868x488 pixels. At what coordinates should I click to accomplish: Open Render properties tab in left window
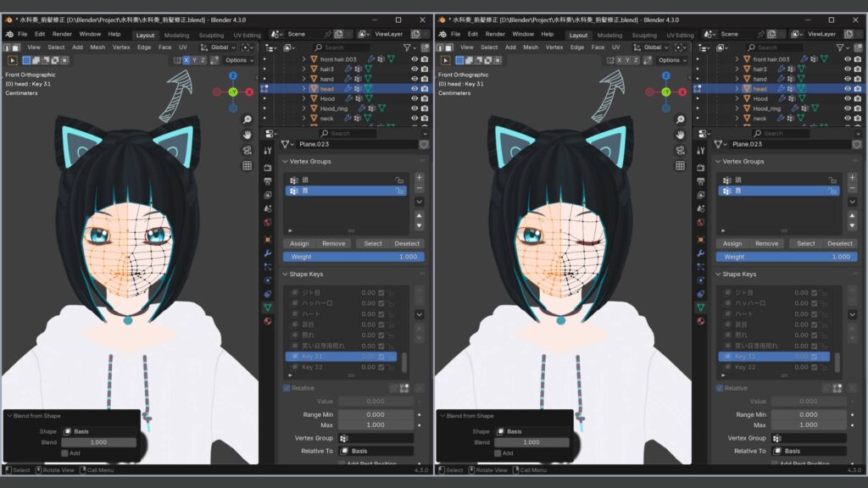point(268,167)
